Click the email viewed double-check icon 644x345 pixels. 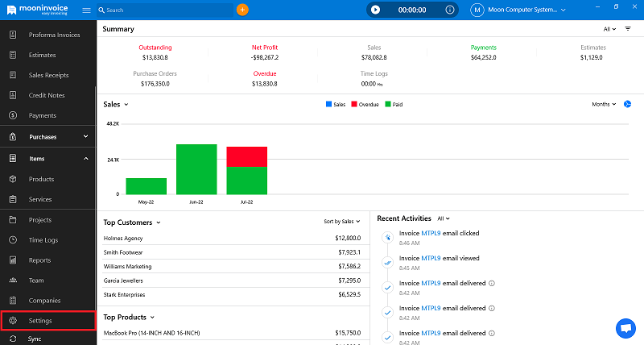click(387, 262)
